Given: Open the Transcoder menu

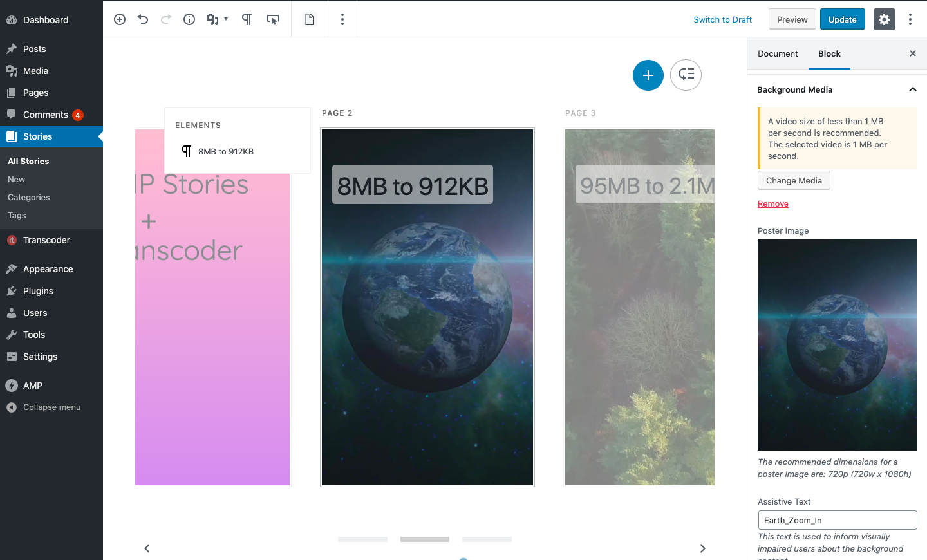Looking at the screenshot, I should point(51,240).
